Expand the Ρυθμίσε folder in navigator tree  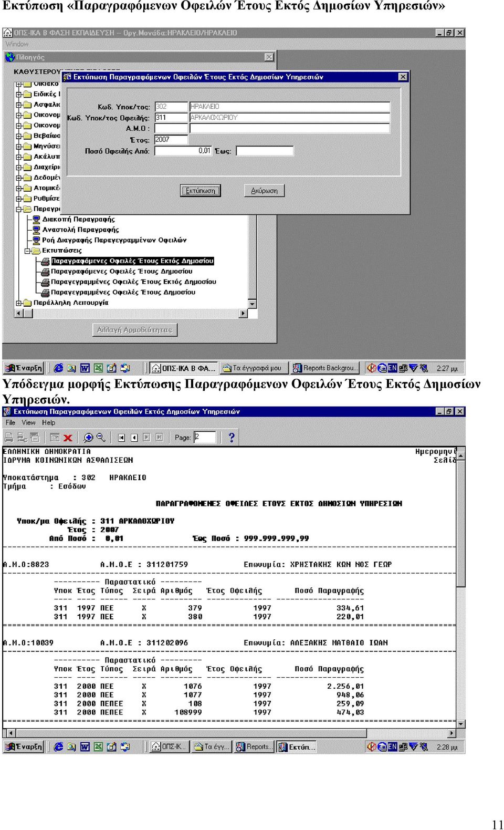click(19, 199)
